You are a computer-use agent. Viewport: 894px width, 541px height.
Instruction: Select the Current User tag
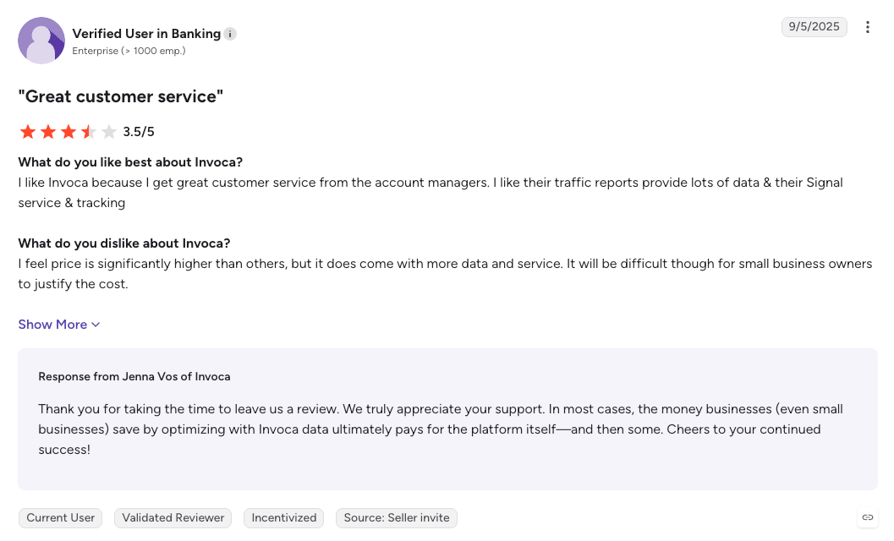60,518
